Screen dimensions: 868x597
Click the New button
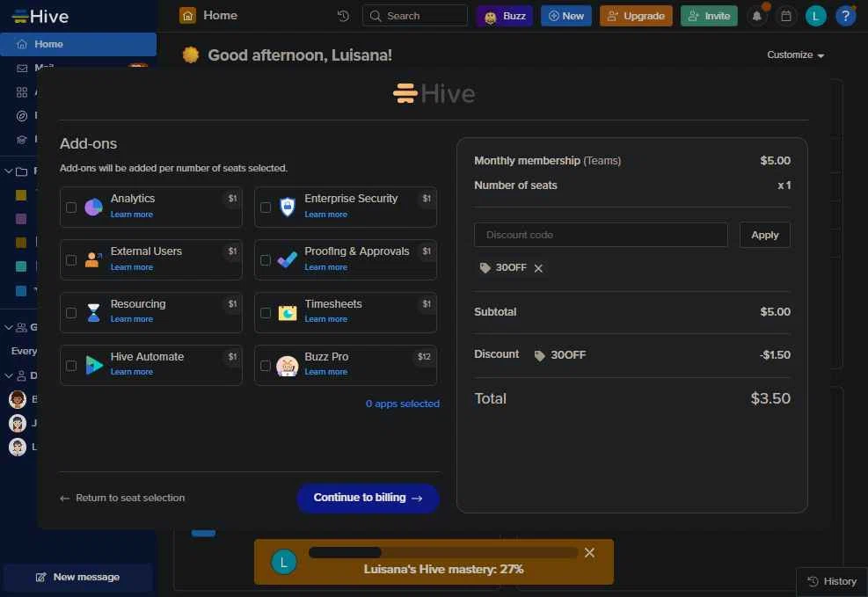tap(565, 16)
